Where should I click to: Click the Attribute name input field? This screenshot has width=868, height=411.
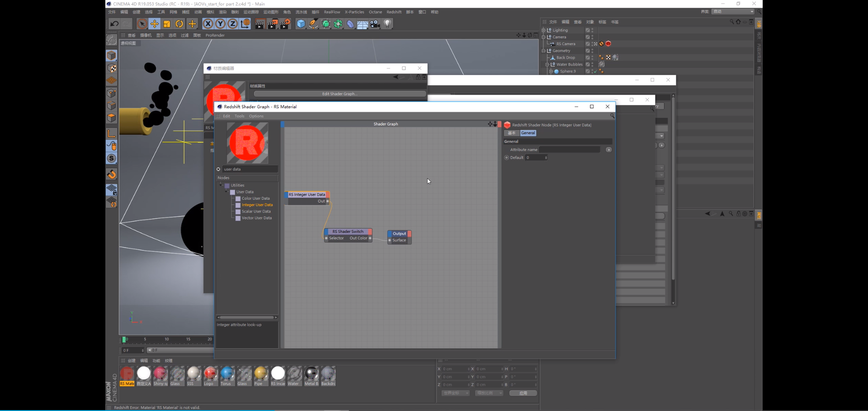(x=570, y=150)
